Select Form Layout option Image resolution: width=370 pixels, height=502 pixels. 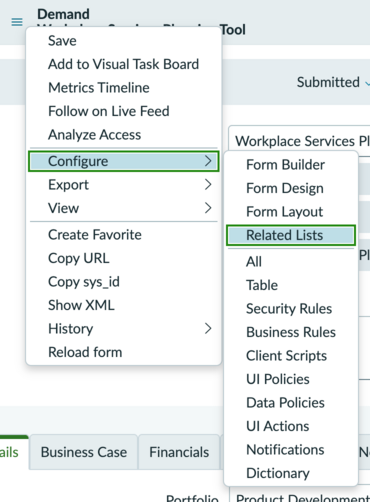click(291, 212)
